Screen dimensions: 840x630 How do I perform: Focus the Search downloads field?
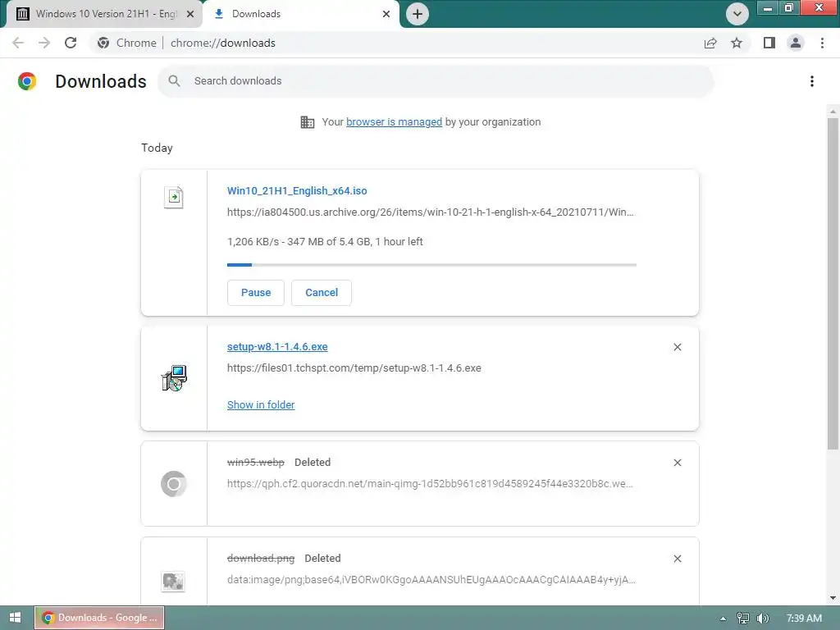(436, 81)
